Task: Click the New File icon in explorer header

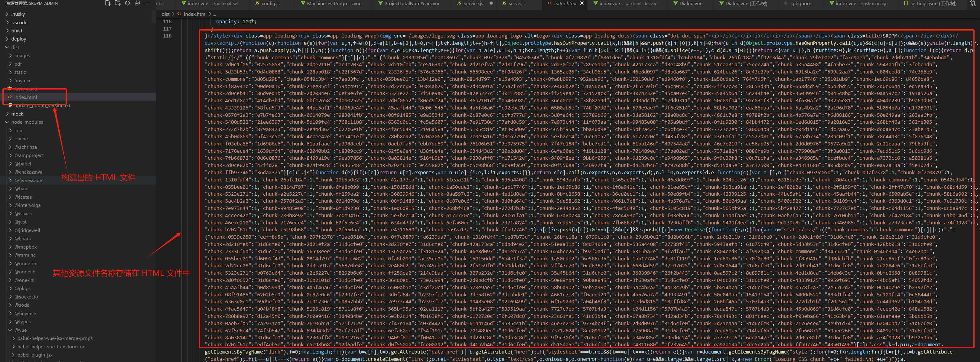Action: coord(108,3)
